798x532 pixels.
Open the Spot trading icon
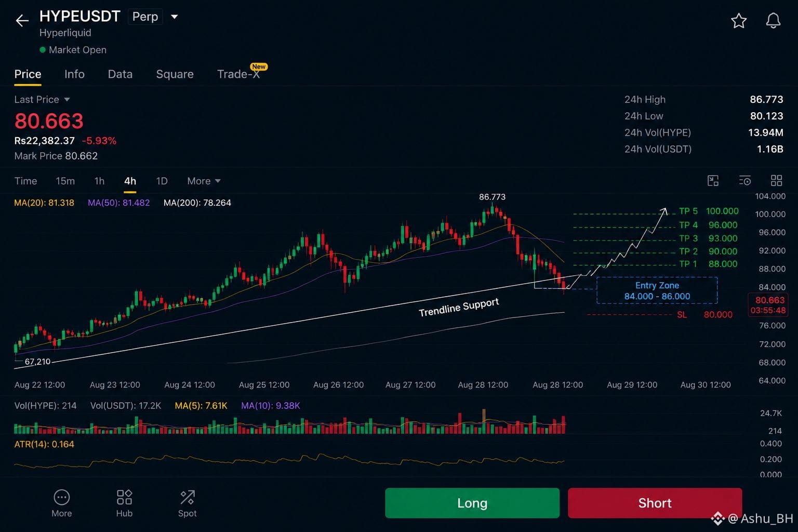pos(187,497)
